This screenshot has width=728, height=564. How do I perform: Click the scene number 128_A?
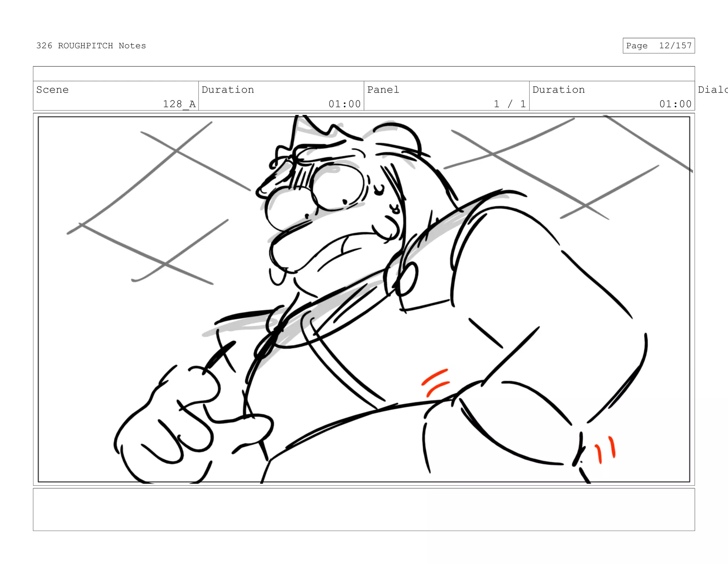point(179,104)
